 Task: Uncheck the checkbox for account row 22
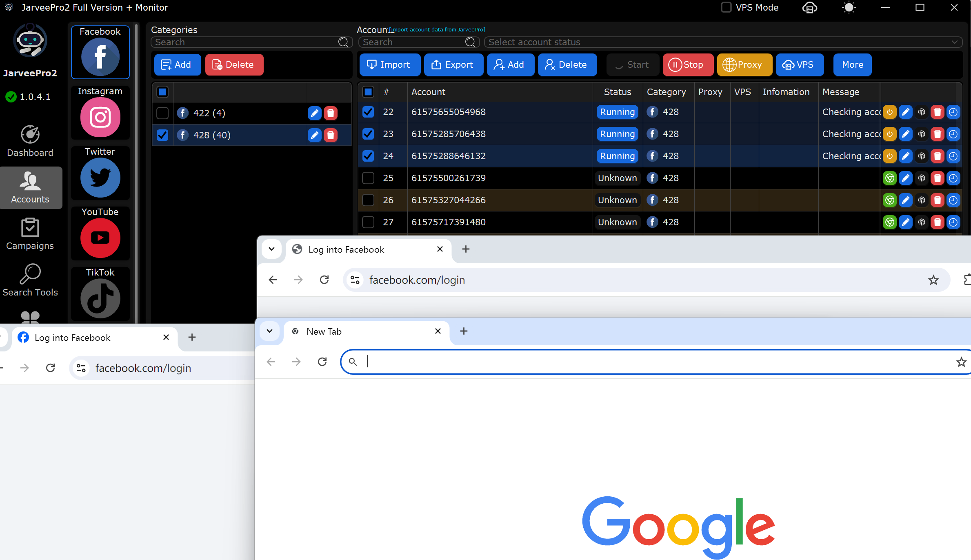(368, 112)
